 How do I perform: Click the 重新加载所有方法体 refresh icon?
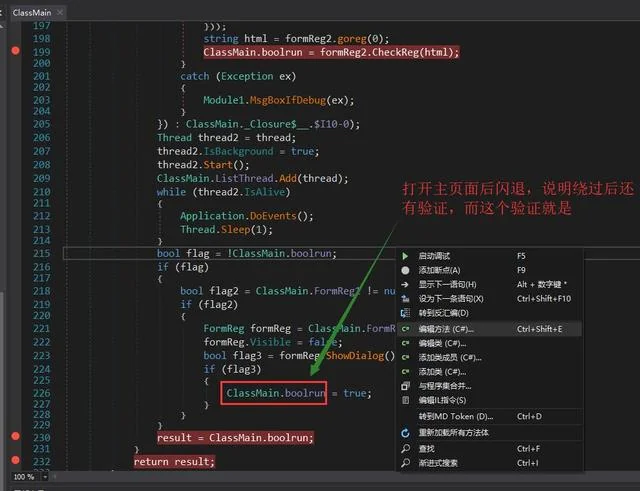click(x=405, y=433)
